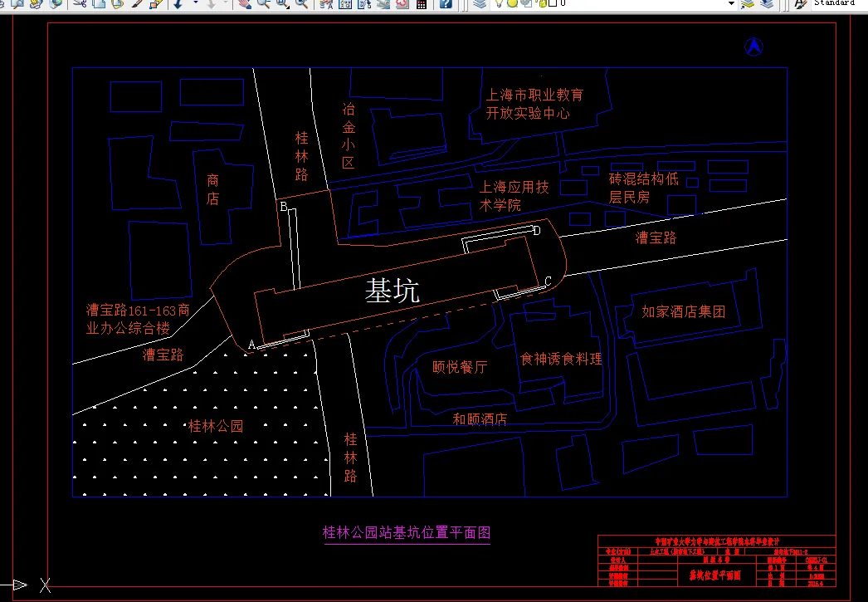Click the Copy to clipboard icon
This screenshot has height=602, width=868.
coord(97,6)
